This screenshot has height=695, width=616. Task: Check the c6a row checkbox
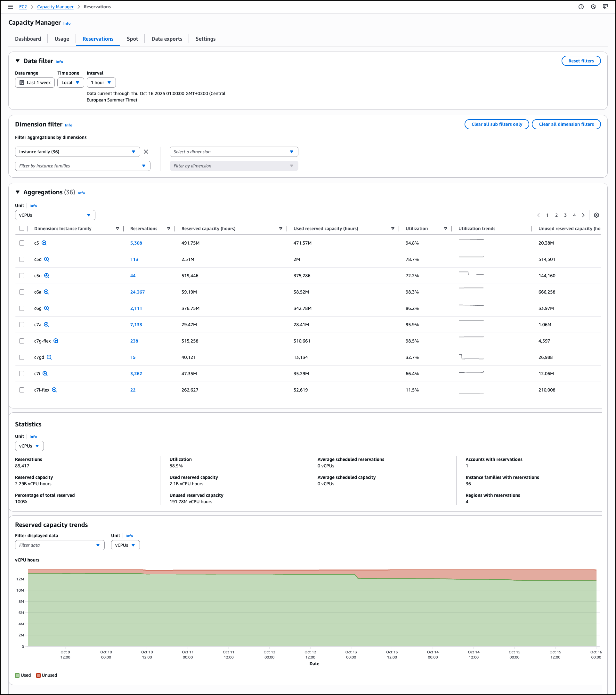coord(22,292)
